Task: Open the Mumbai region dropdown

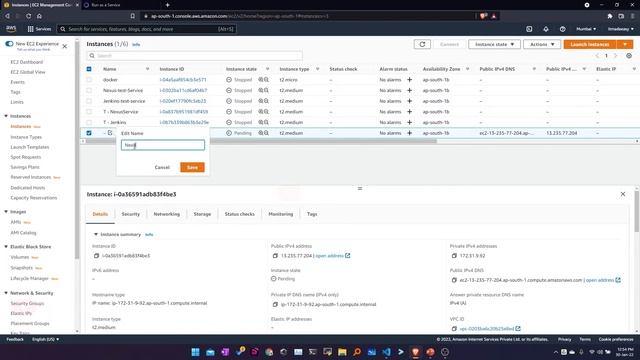Action: coord(586,29)
